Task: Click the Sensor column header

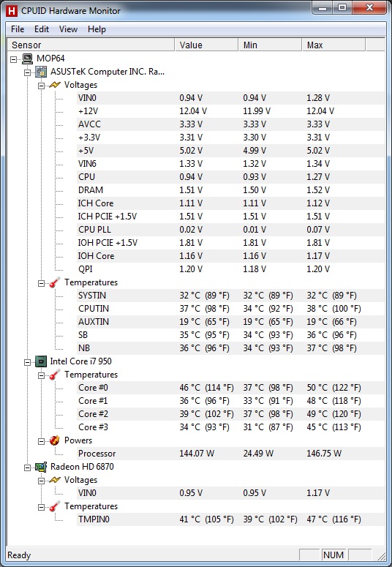Action: (x=91, y=45)
